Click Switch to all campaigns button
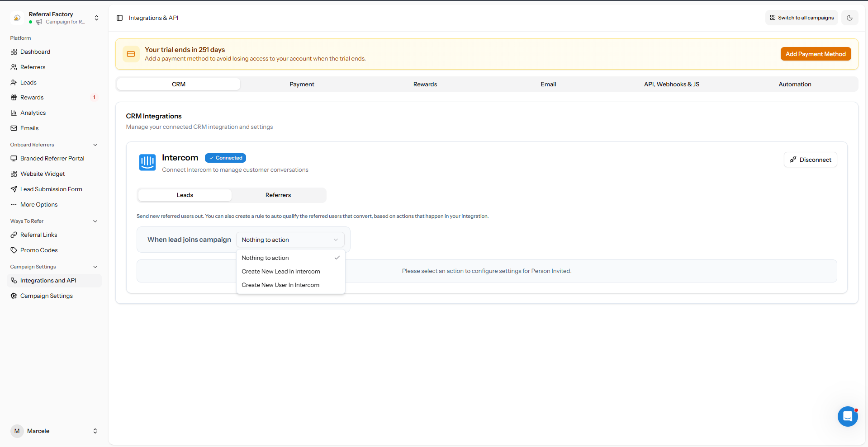 (802, 18)
